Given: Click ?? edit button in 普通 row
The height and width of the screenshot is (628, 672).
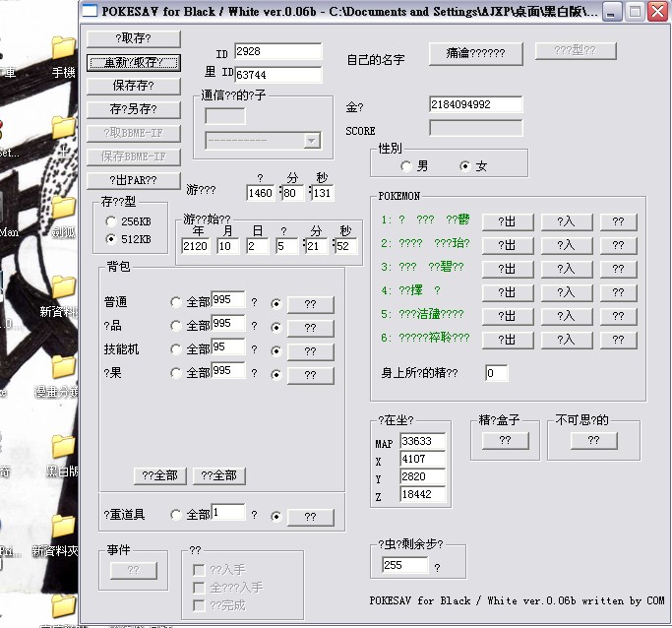Looking at the screenshot, I should coord(310,304).
